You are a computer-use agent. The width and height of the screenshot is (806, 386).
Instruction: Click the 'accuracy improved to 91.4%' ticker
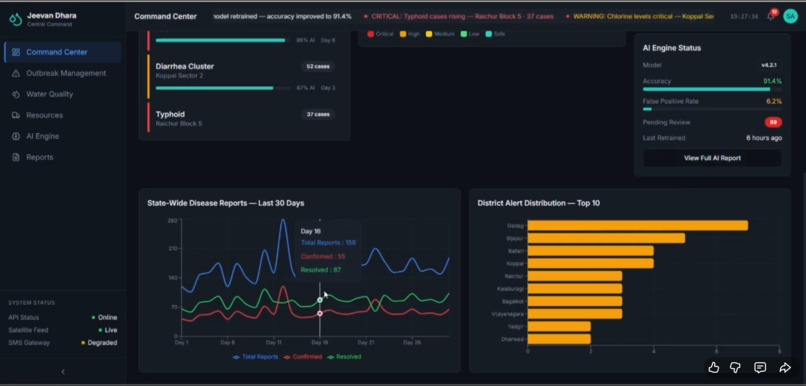pyautogui.click(x=282, y=16)
